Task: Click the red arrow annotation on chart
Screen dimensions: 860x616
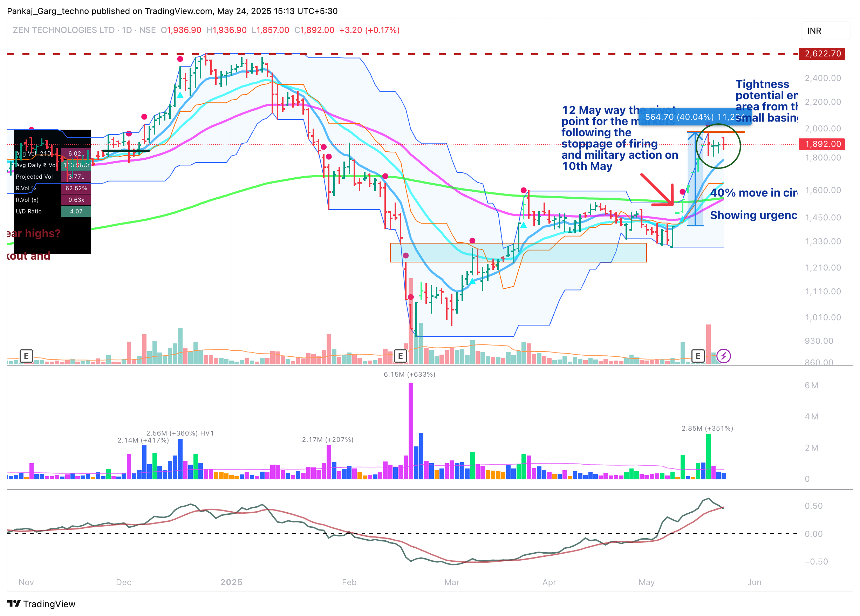Action: point(658,190)
